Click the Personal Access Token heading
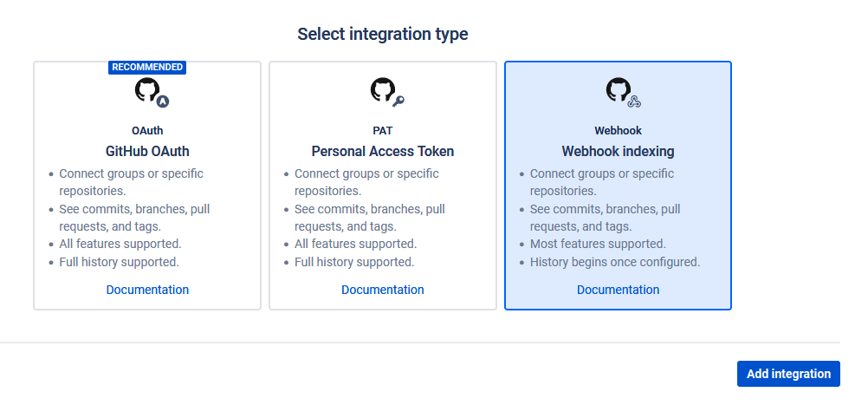The image size is (868, 405). coord(383,151)
